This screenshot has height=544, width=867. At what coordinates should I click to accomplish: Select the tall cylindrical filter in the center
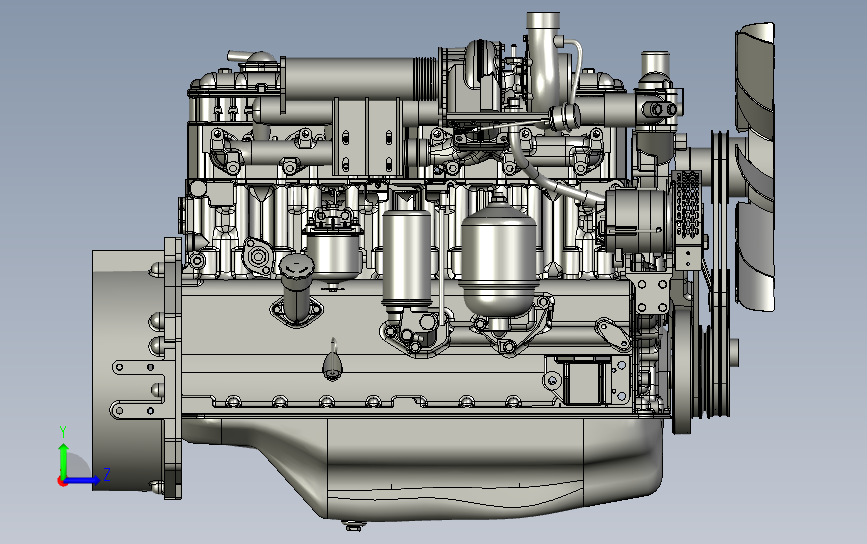point(406,257)
